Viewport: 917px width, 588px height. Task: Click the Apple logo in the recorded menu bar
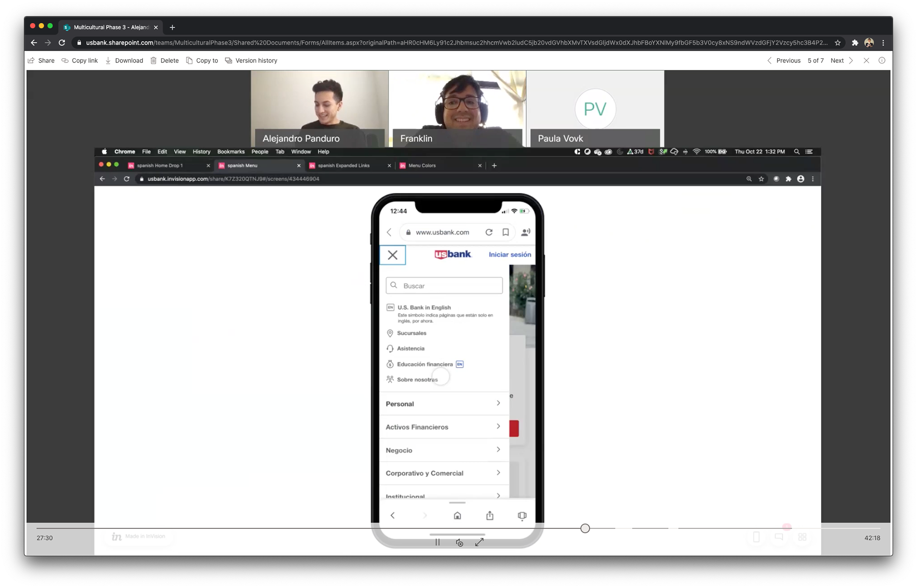(x=104, y=152)
